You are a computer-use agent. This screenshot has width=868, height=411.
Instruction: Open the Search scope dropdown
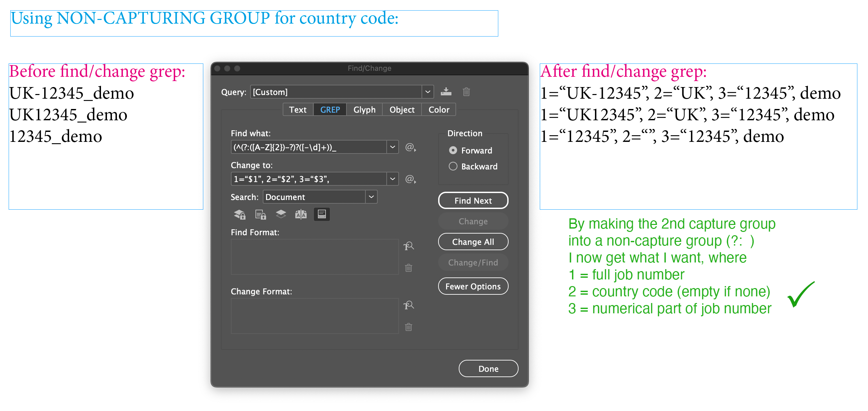point(371,197)
